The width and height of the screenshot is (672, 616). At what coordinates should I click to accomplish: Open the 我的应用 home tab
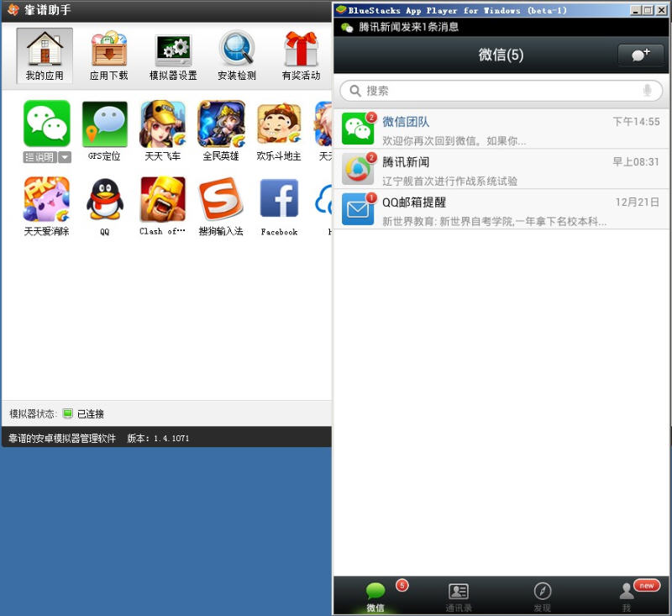(x=45, y=55)
